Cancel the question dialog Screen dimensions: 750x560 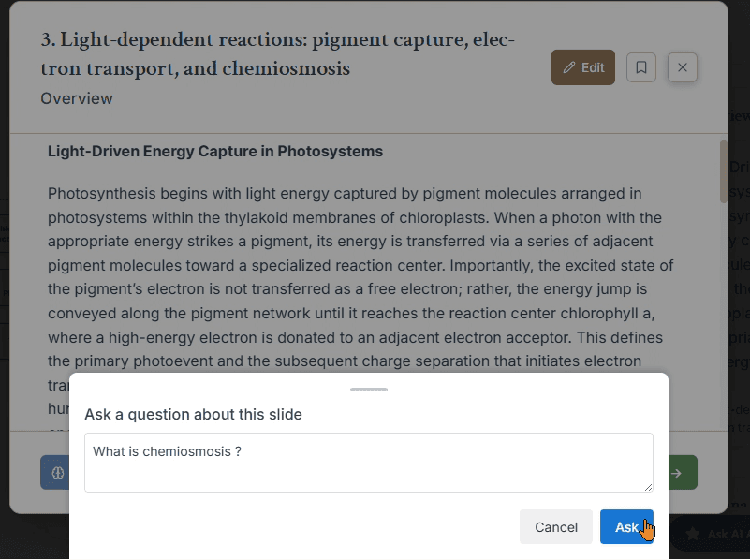[555, 526]
